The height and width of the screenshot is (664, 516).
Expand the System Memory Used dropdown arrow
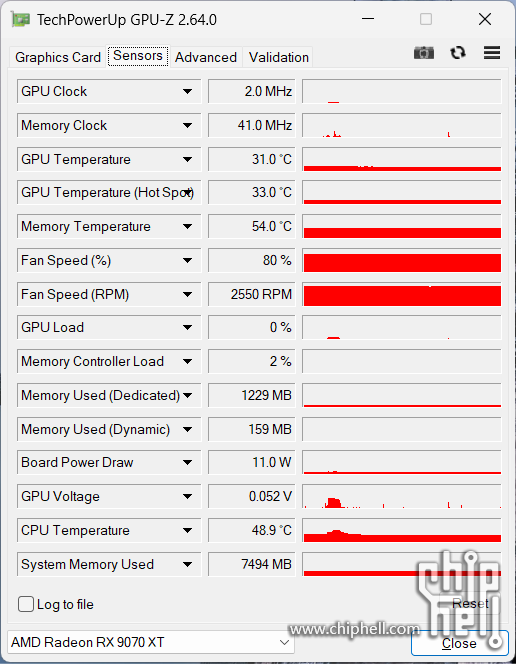pyautogui.click(x=187, y=564)
